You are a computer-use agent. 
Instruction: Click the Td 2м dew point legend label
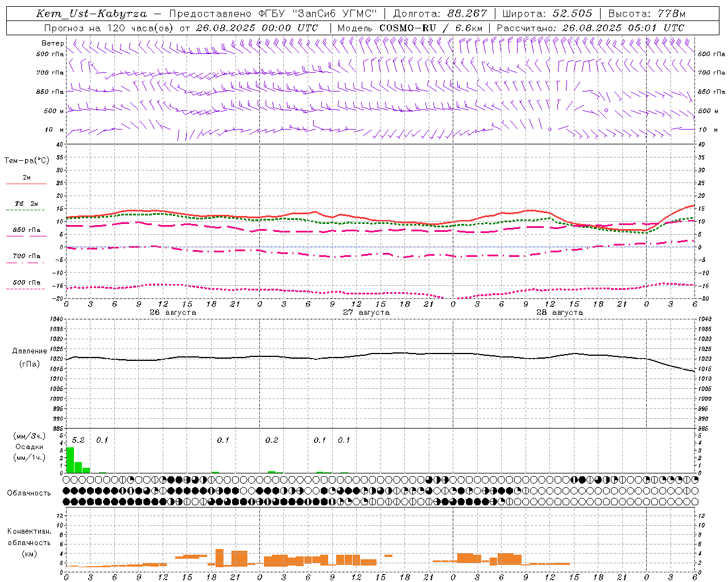pyautogui.click(x=26, y=203)
